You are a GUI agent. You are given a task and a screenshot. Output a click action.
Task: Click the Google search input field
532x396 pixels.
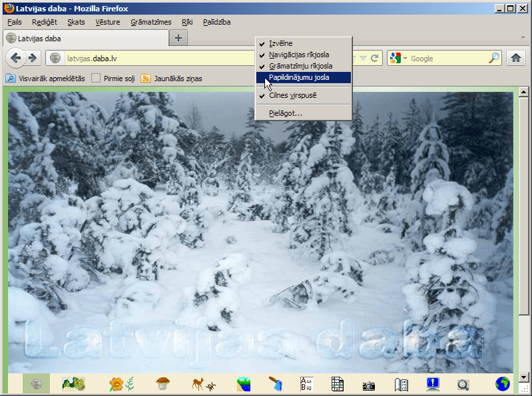448,59
